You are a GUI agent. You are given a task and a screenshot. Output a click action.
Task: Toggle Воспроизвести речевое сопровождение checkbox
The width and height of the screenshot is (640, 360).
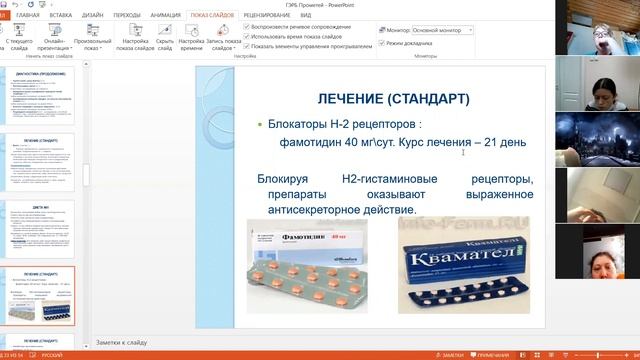pos(246,27)
